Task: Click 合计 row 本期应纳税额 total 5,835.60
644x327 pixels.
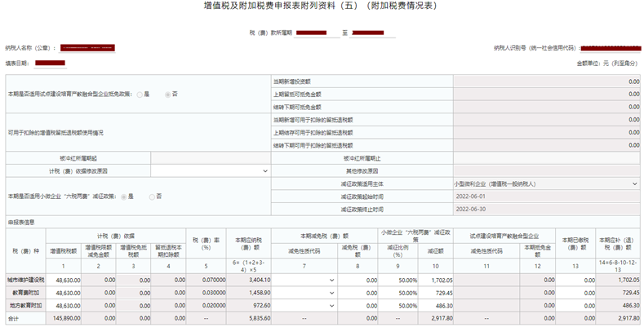Action: [x=249, y=318]
